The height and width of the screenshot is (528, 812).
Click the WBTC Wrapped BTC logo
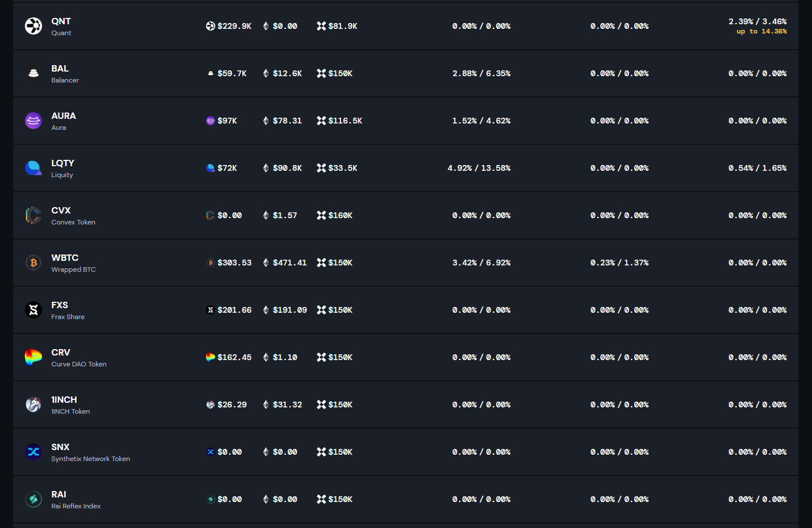tap(33, 263)
